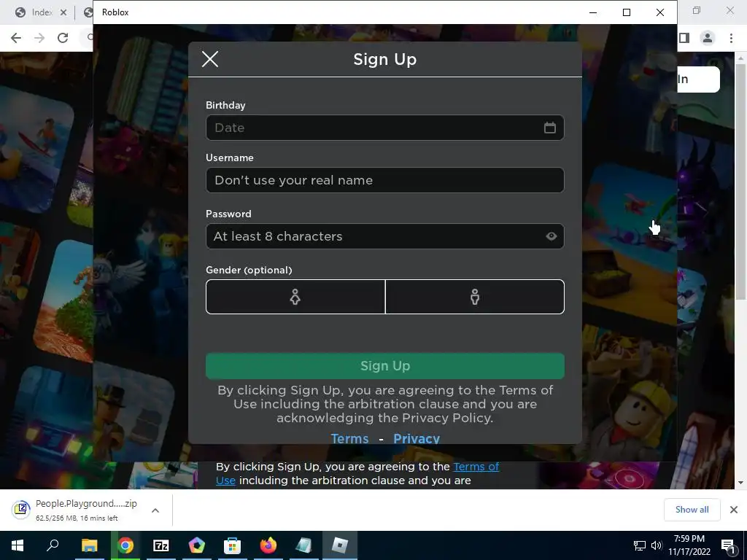The width and height of the screenshot is (747, 560).
Task: Open Chrome's three-dot menu
Action: [x=731, y=38]
